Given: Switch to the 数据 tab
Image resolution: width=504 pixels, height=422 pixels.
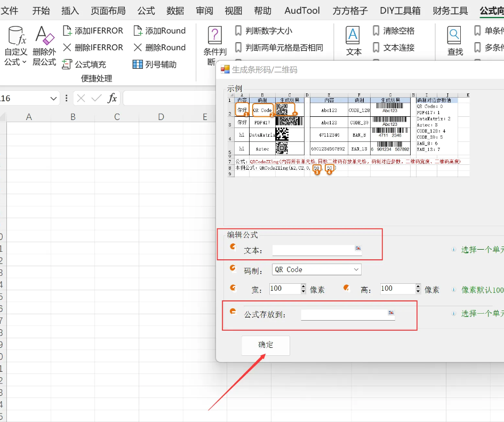Looking at the screenshot, I should (x=175, y=11).
